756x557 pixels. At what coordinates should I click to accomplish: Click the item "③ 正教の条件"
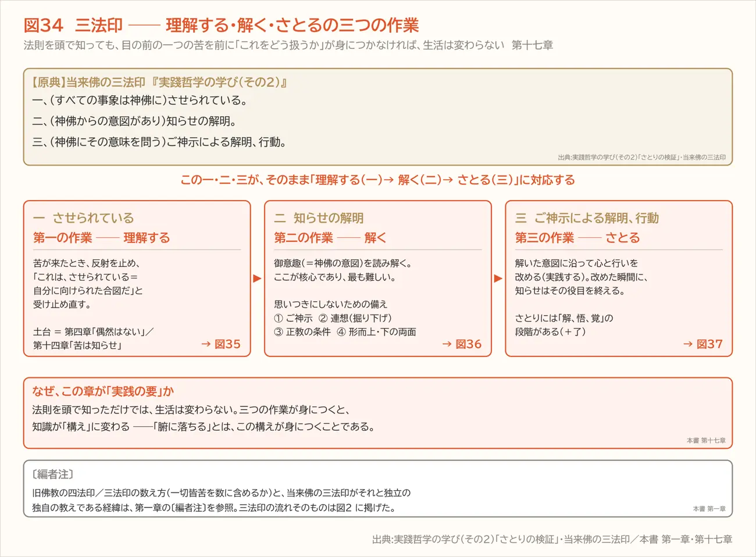click(302, 331)
